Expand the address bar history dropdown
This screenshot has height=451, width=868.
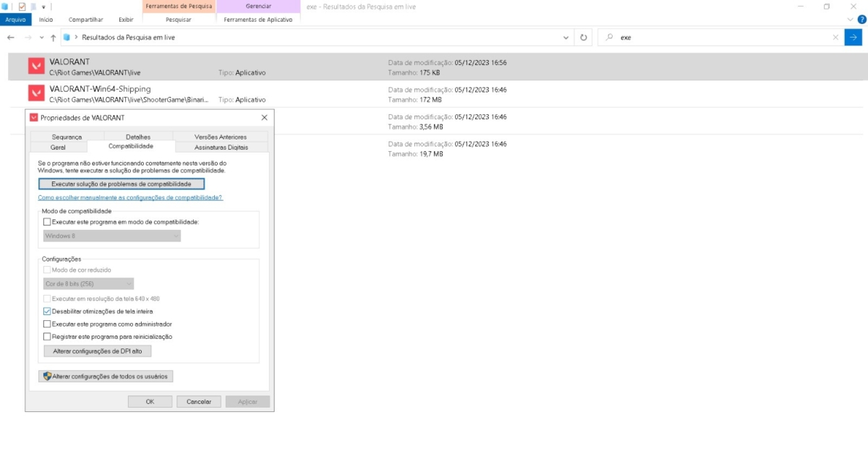(x=566, y=37)
